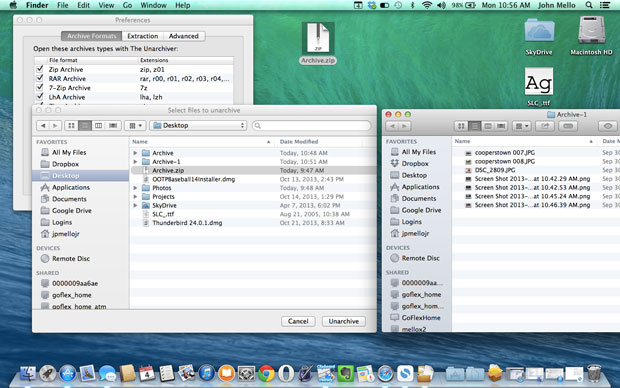Switch to cover flow view in Archive-1 window
This screenshot has width=620, height=388.
pyautogui.click(x=501, y=126)
